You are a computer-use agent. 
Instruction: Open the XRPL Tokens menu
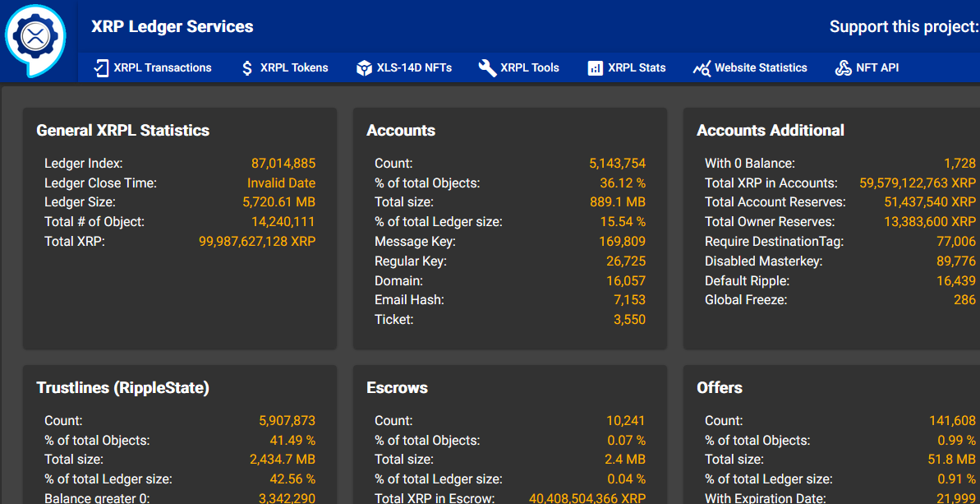click(x=294, y=68)
